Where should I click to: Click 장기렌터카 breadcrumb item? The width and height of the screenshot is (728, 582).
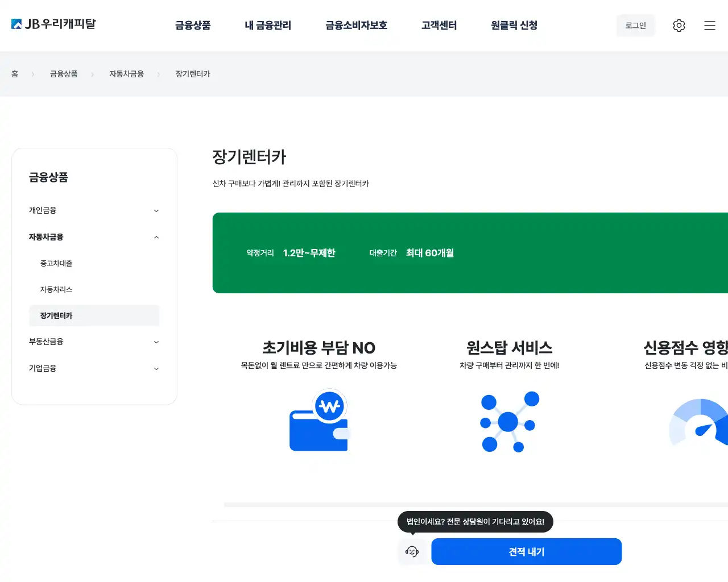pyautogui.click(x=193, y=74)
